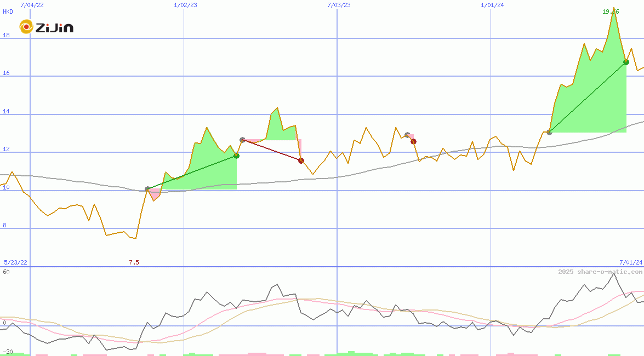The width and height of the screenshot is (644, 356).
Task: Click the 16 price axis label
Action: (x=6, y=73)
